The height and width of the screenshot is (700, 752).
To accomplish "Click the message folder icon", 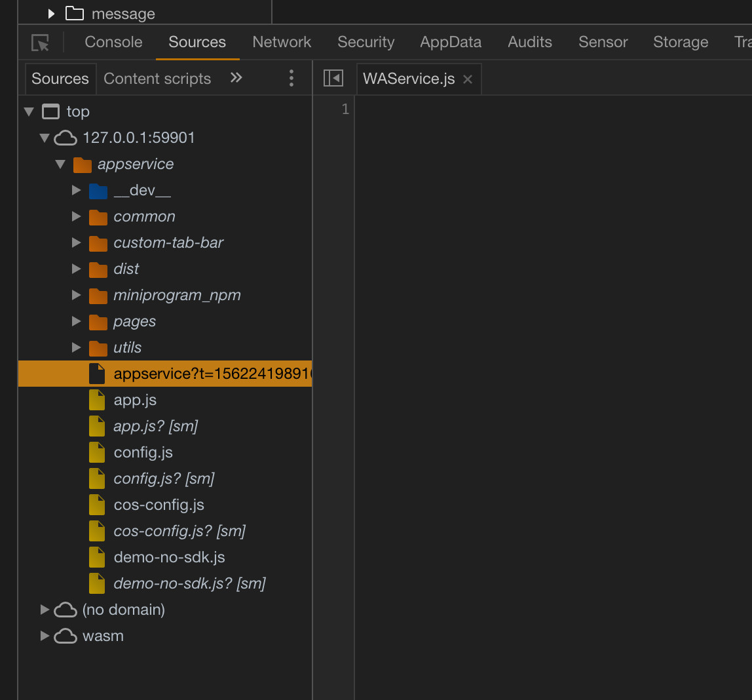I will coord(74,13).
